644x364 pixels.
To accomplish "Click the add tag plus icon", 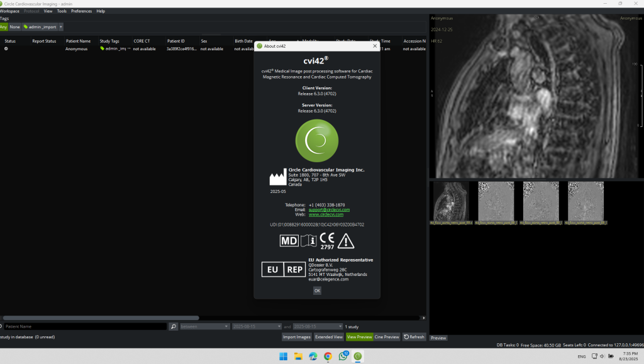I will [x=61, y=27].
